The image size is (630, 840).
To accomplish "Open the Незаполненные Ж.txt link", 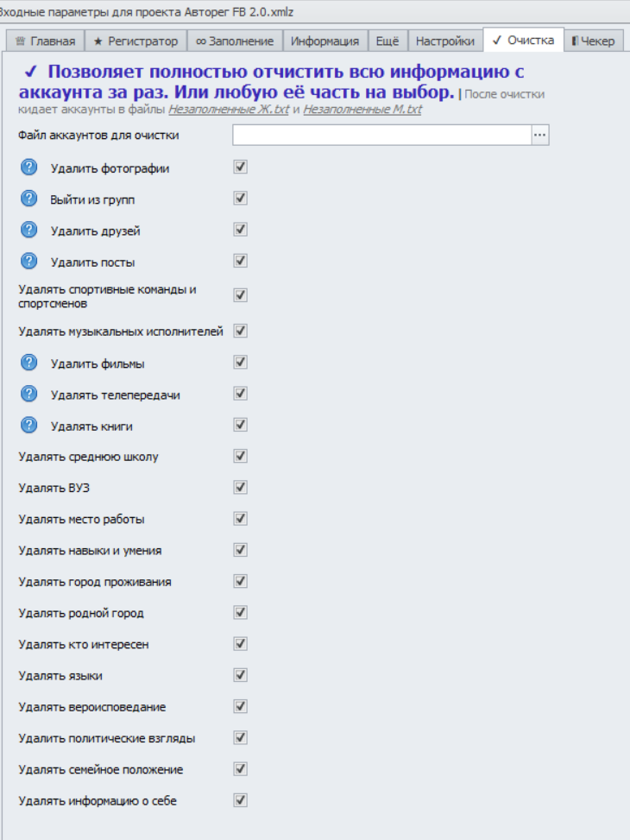I will click(x=229, y=111).
